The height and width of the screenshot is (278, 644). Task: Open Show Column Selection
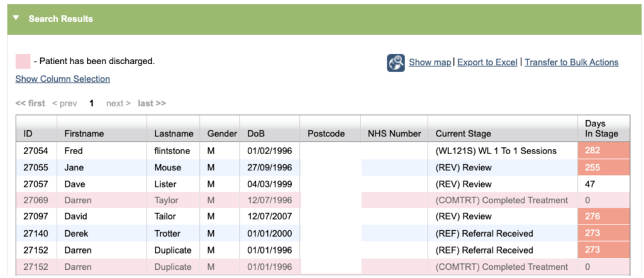tap(62, 79)
